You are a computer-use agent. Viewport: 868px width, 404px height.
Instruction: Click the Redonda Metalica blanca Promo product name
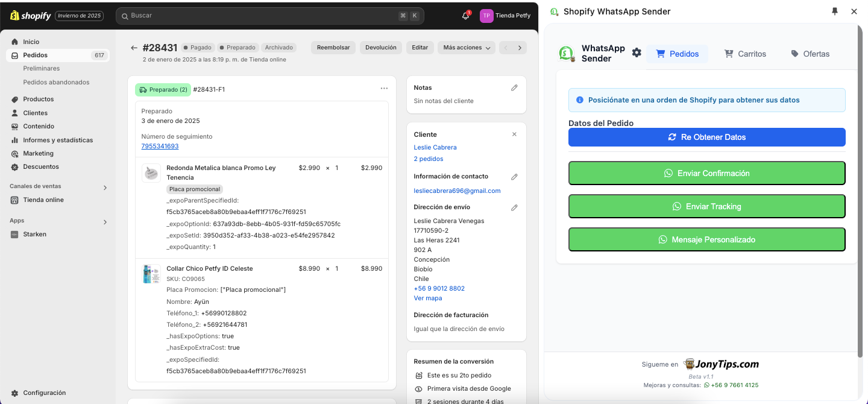coord(221,172)
